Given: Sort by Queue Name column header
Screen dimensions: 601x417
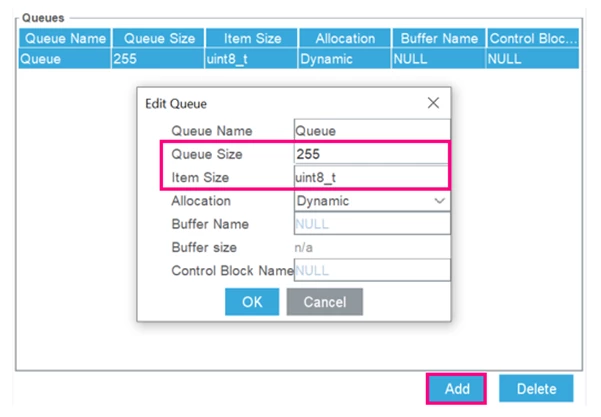Looking at the screenshot, I should [65, 38].
